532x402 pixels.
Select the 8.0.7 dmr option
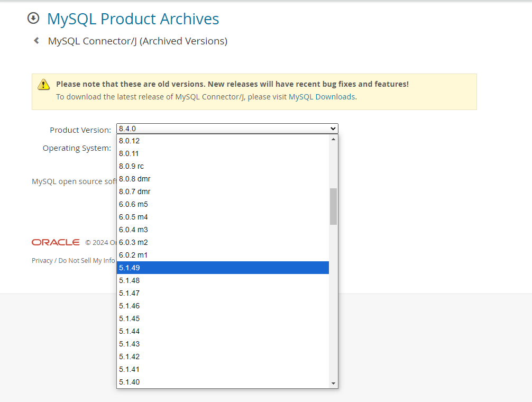point(223,191)
